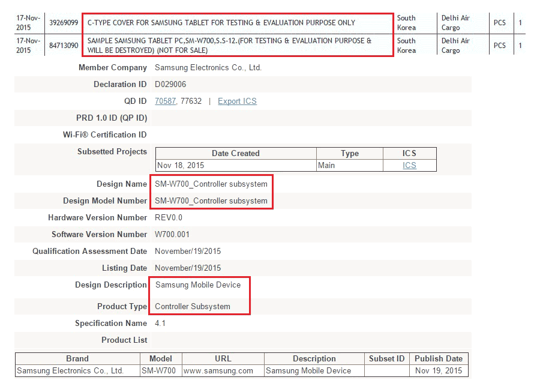Viewport: 540px width, 392px height.
Task: Select the www.samsung.com URL cell
Action: point(218,370)
